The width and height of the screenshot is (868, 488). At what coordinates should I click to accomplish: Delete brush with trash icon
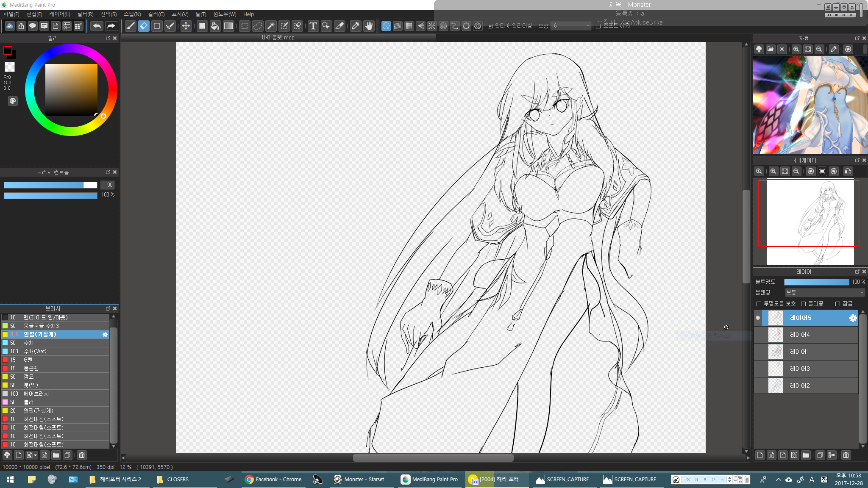[82, 455]
